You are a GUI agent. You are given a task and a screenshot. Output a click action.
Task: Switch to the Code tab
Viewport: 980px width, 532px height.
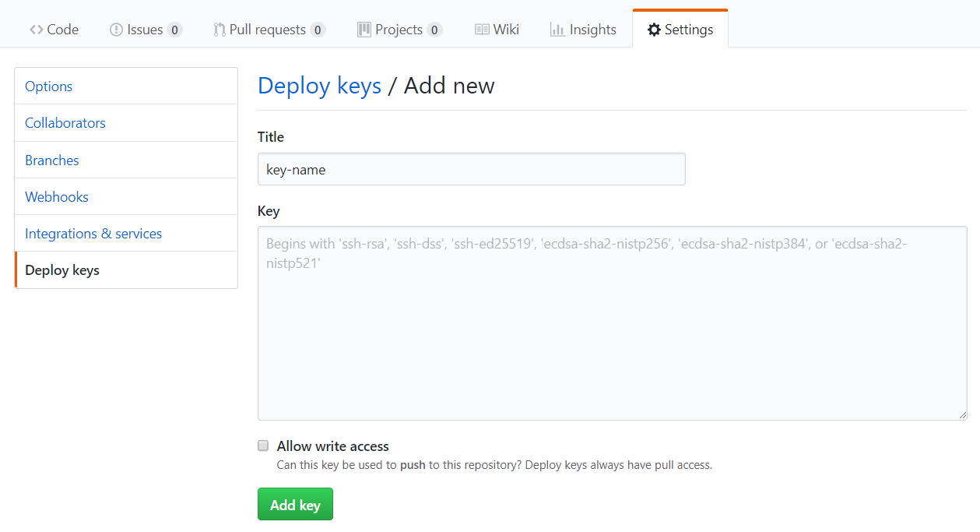click(54, 29)
